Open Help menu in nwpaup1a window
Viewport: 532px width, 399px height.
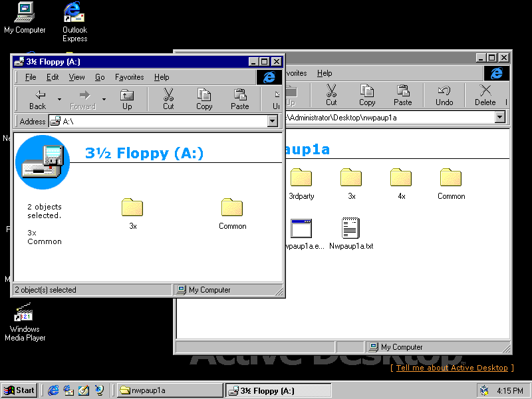[x=325, y=73]
